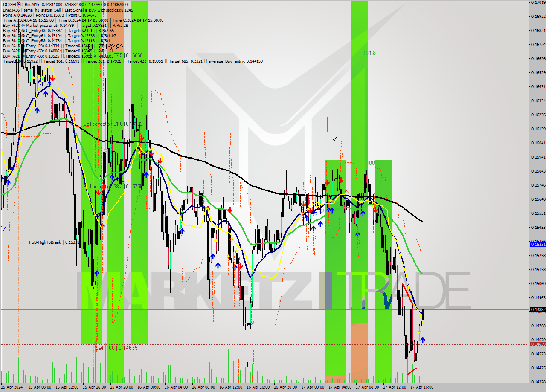Click the 0.15158 price axis label
The height and width of the screenshot is (392, 546).
[x=538, y=269]
